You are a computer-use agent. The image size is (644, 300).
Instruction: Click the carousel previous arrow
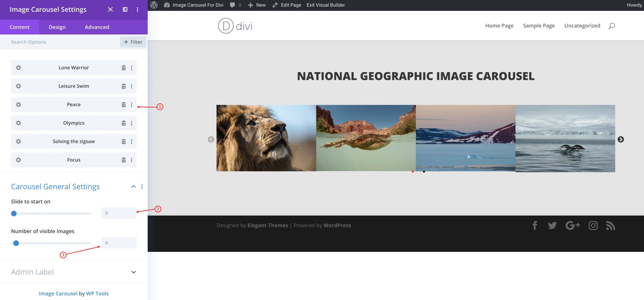click(x=211, y=139)
